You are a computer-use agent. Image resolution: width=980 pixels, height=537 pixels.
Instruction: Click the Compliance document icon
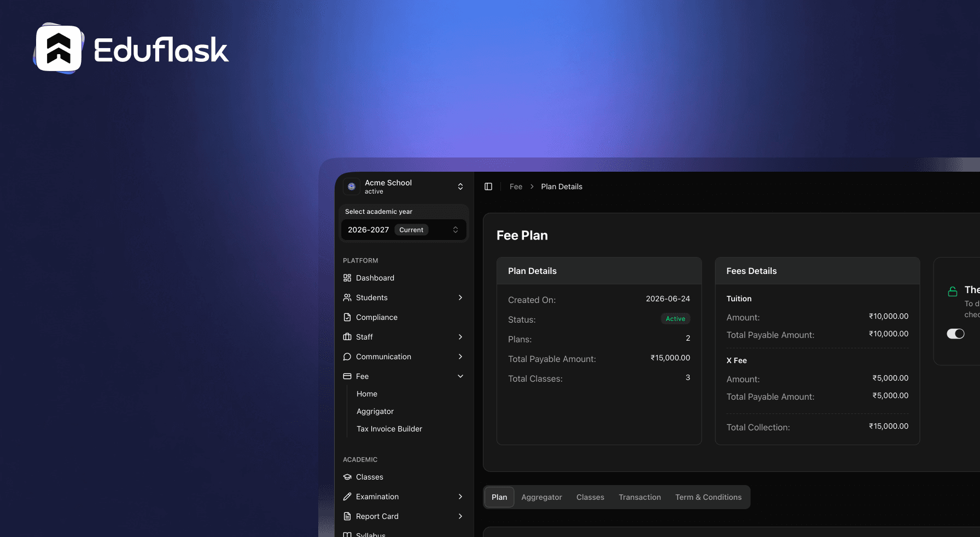coord(347,317)
